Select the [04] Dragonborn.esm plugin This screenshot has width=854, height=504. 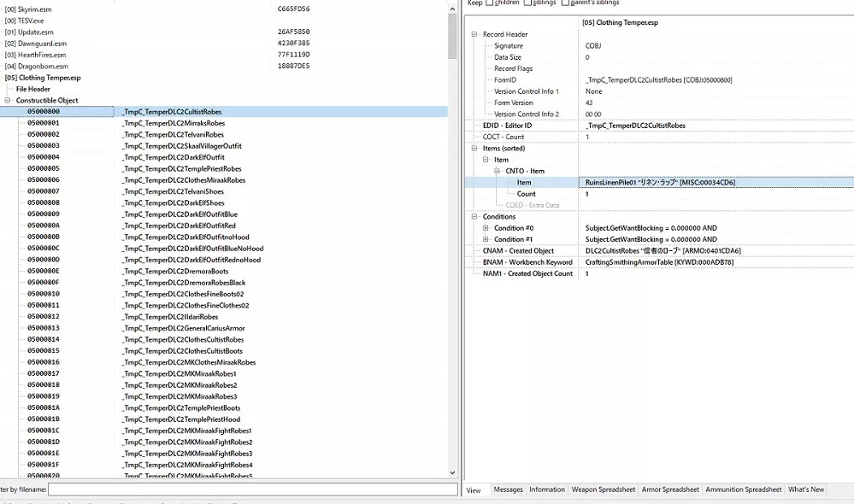point(37,67)
